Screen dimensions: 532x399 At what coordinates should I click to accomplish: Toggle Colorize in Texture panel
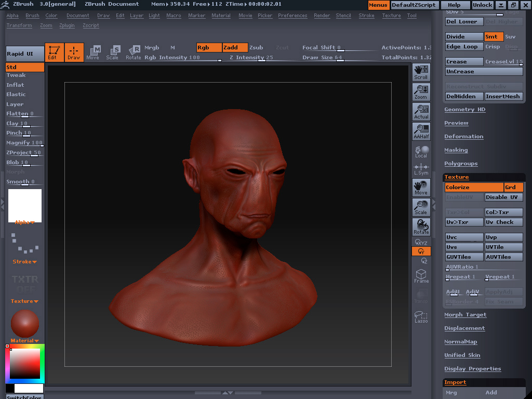[474, 188]
